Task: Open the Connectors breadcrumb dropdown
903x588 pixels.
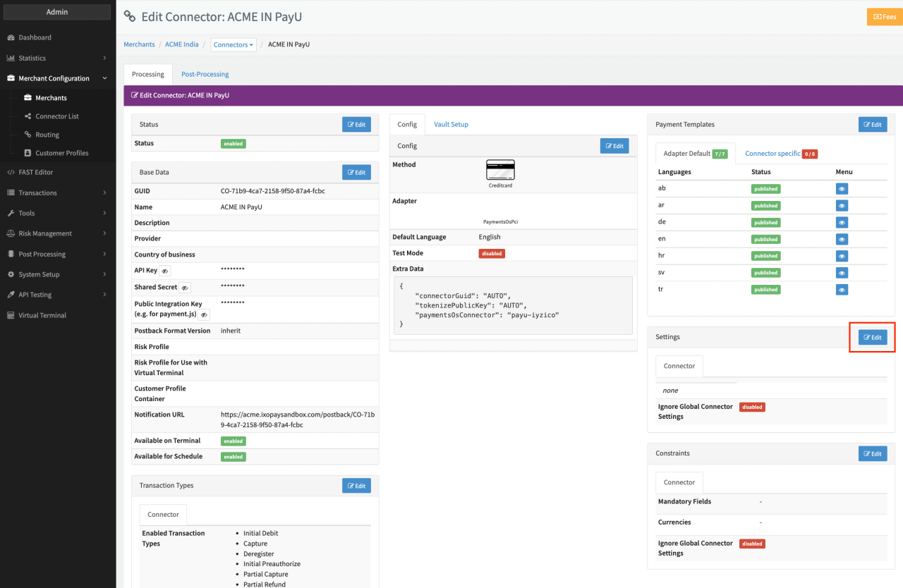Action: (234, 44)
